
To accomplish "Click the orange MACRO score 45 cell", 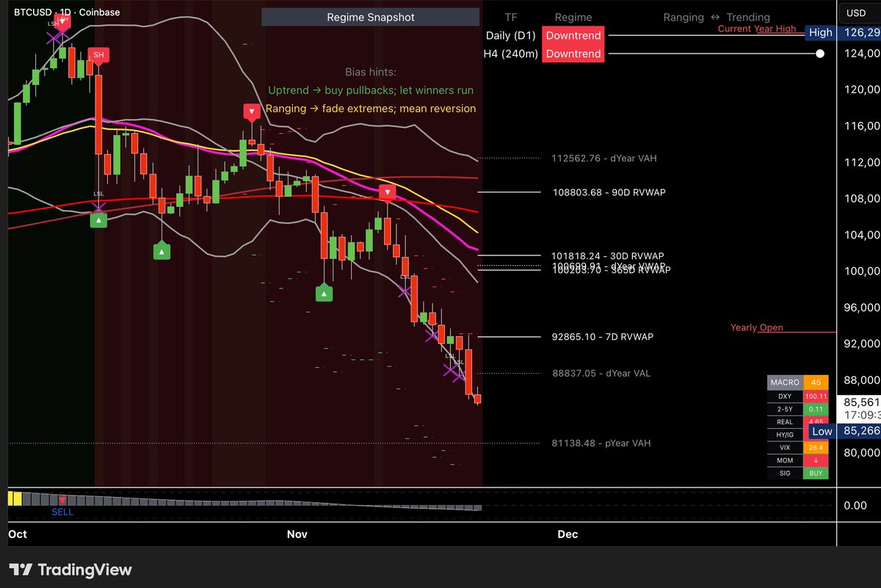I will click(x=816, y=382).
